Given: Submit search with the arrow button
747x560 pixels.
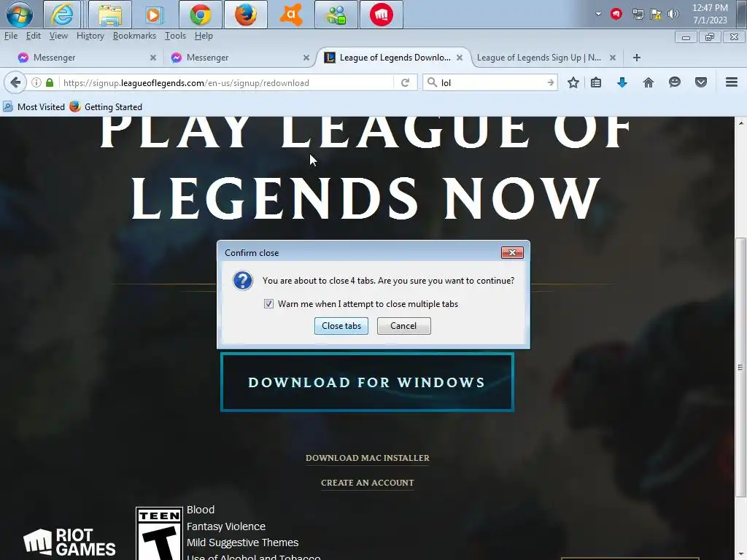Looking at the screenshot, I should coord(550,83).
